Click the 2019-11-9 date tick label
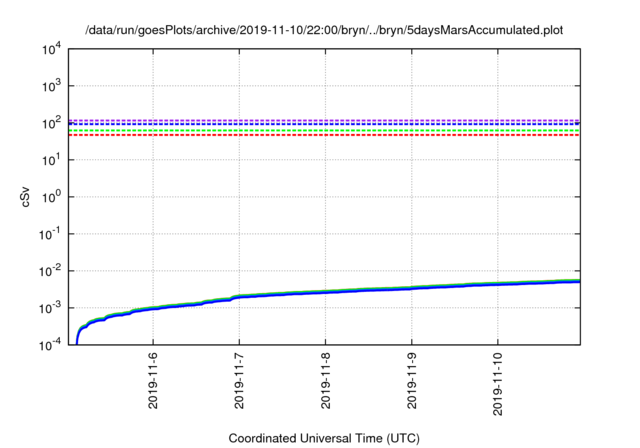 [x=412, y=381]
